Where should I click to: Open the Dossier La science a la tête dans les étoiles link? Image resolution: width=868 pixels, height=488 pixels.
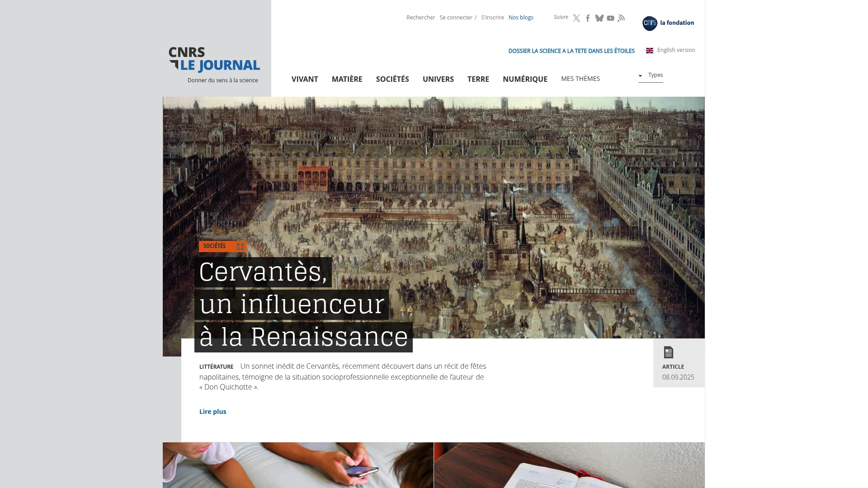(571, 51)
